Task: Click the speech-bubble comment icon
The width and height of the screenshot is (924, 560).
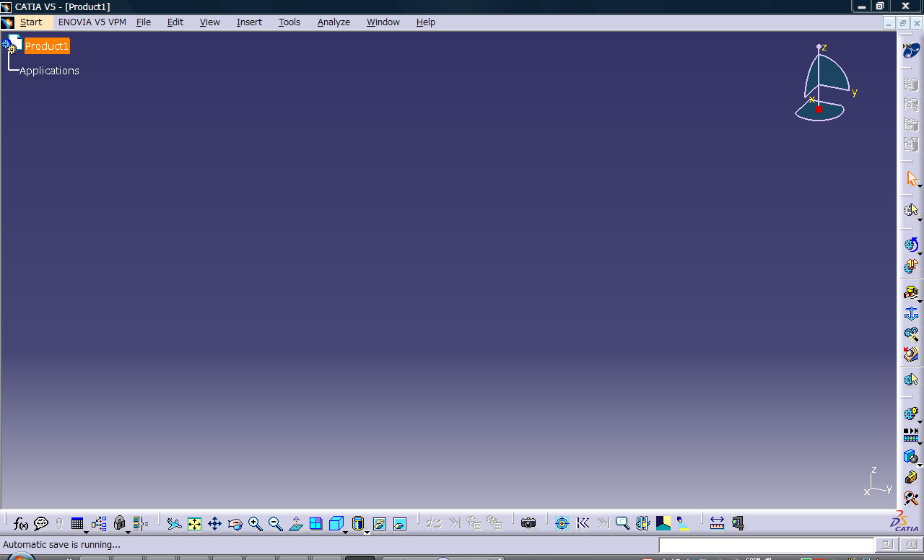Action: point(41,524)
